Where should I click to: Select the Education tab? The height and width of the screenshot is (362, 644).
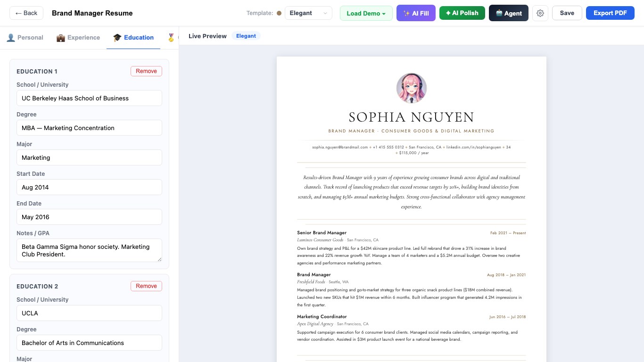tap(133, 38)
